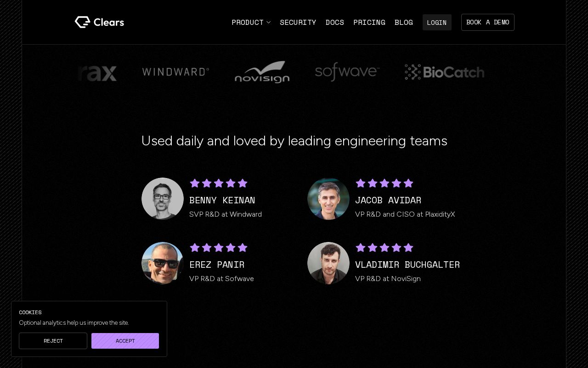Screen dimensions: 588x368
Task: Click Erez Panir's profile photo
Action: click(x=163, y=263)
